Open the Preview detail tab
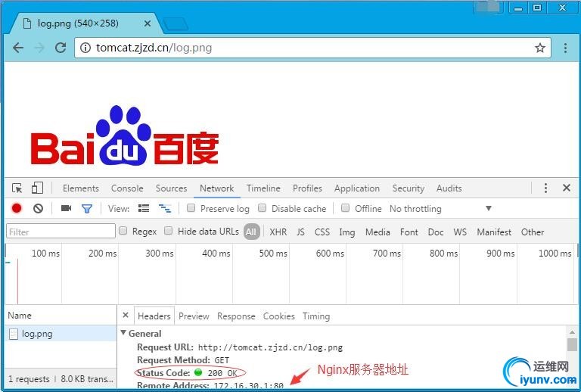The height and width of the screenshot is (392, 581). pyautogui.click(x=194, y=316)
